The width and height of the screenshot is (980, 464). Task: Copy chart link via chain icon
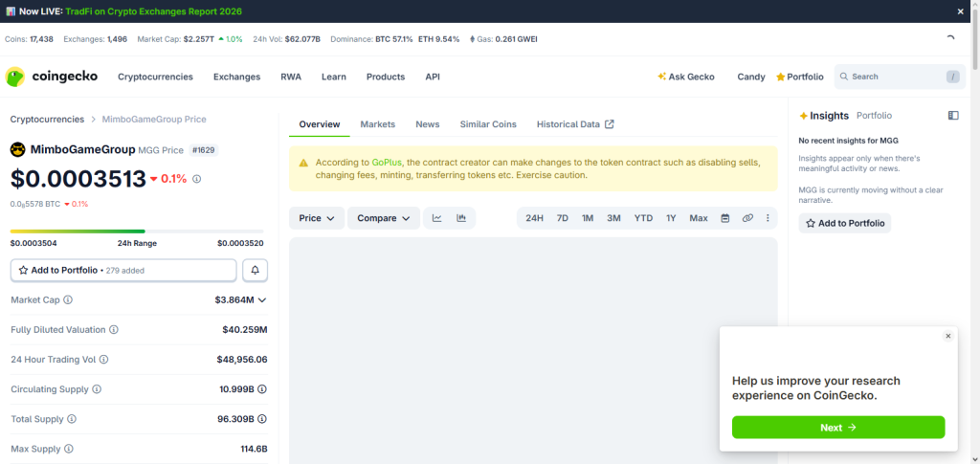click(x=747, y=218)
